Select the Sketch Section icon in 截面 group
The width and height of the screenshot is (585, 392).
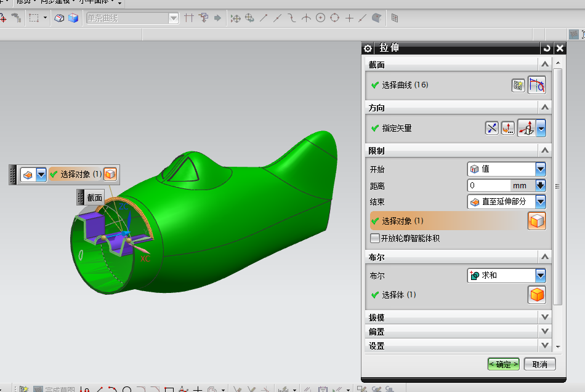[x=519, y=85]
